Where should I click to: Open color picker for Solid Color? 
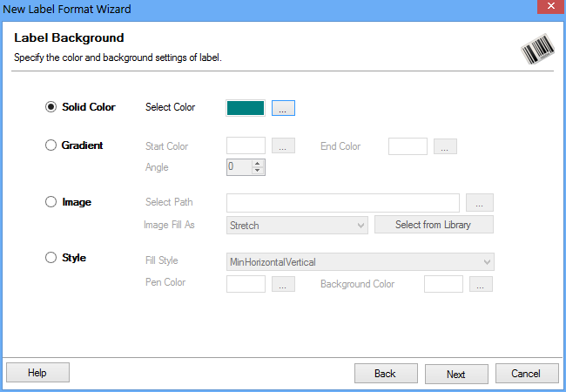click(284, 108)
